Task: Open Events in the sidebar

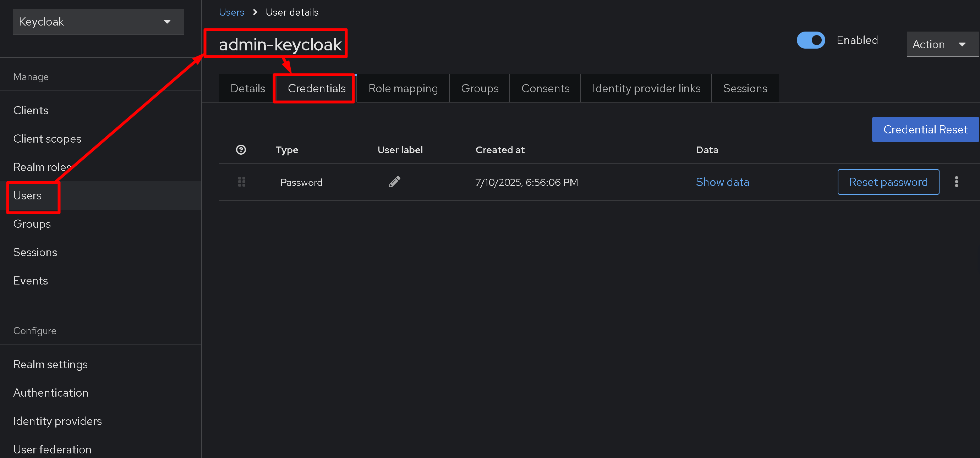Action: (x=100, y=281)
